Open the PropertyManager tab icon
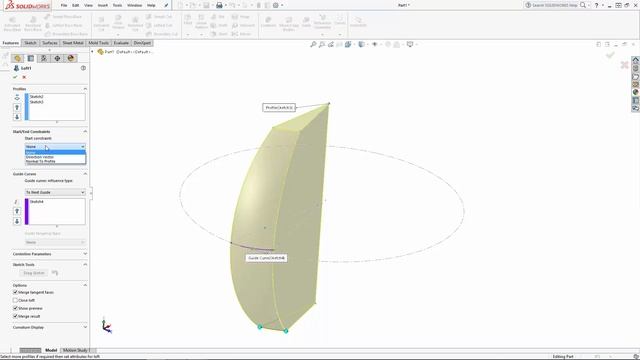Image resolution: width=640 pixels, height=360 pixels. click(x=31, y=58)
